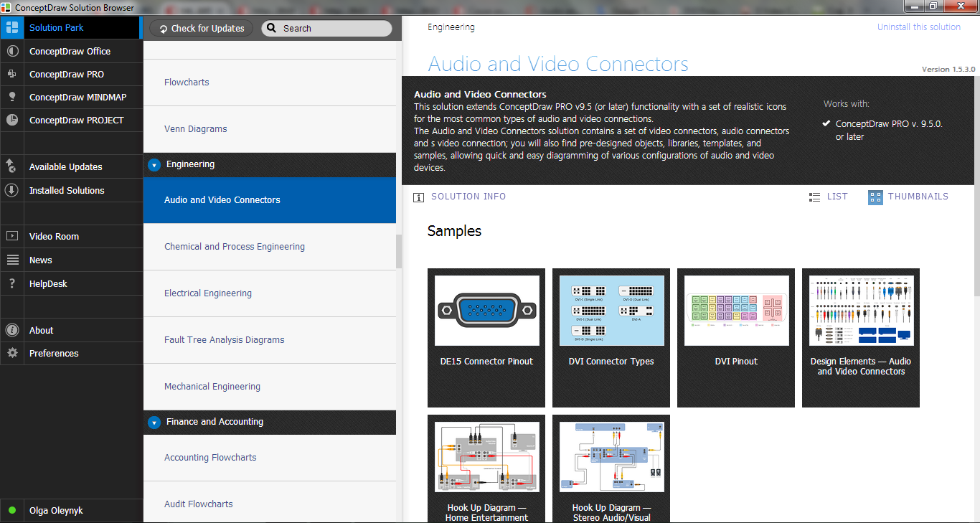Expand the Flowcharts category
This screenshot has width=980, height=523.
coord(187,82)
